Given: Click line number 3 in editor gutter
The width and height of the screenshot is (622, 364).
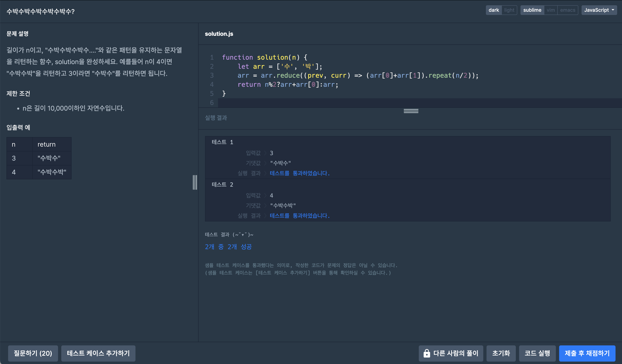Looking at the screenshot, I should click(x=212, y=75).
